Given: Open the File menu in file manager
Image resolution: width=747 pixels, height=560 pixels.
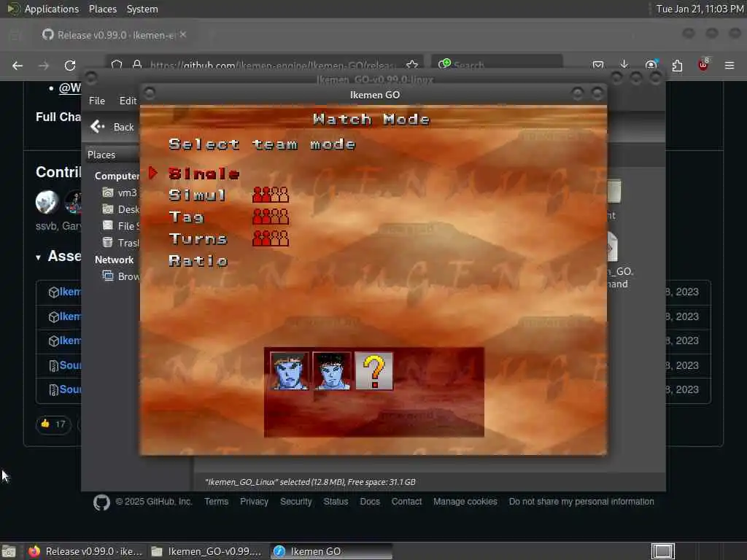Looking at the screenshot, I should [97, 101].
